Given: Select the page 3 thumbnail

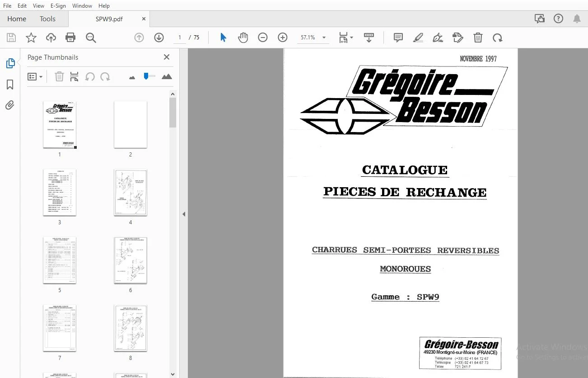Looking at the screenshot, I should click(60, 192).
